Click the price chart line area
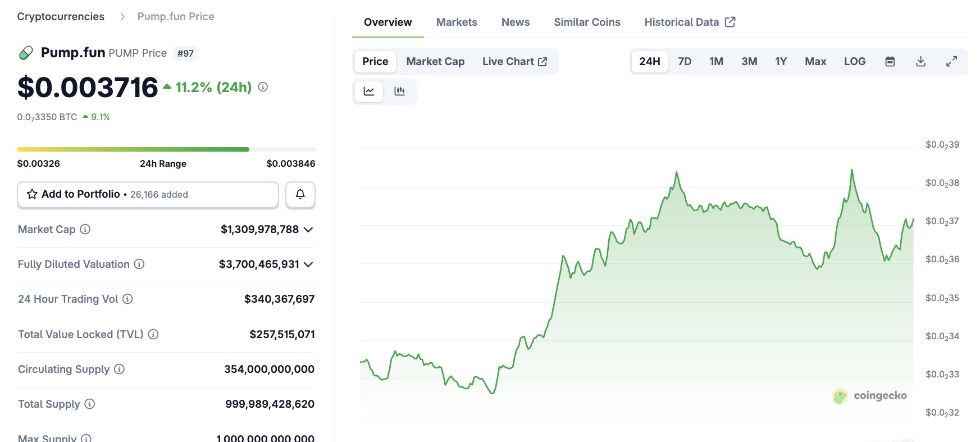The height and width of the screenshot is (442, 980). [636, 281]
